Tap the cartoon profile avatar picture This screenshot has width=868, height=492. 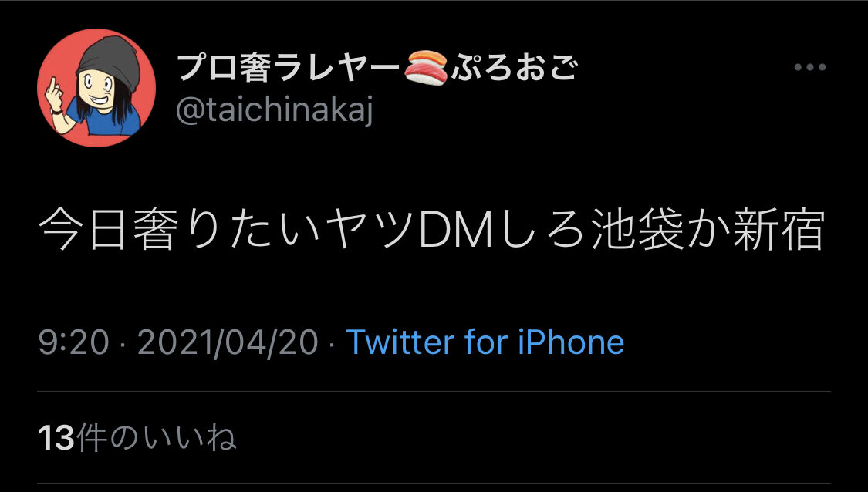click(96, 87)
